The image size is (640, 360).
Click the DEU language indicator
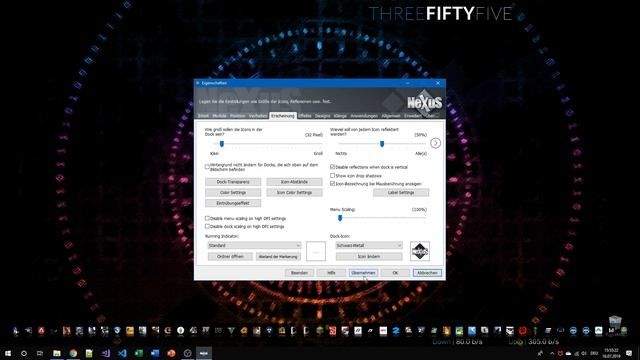point(594,353)
